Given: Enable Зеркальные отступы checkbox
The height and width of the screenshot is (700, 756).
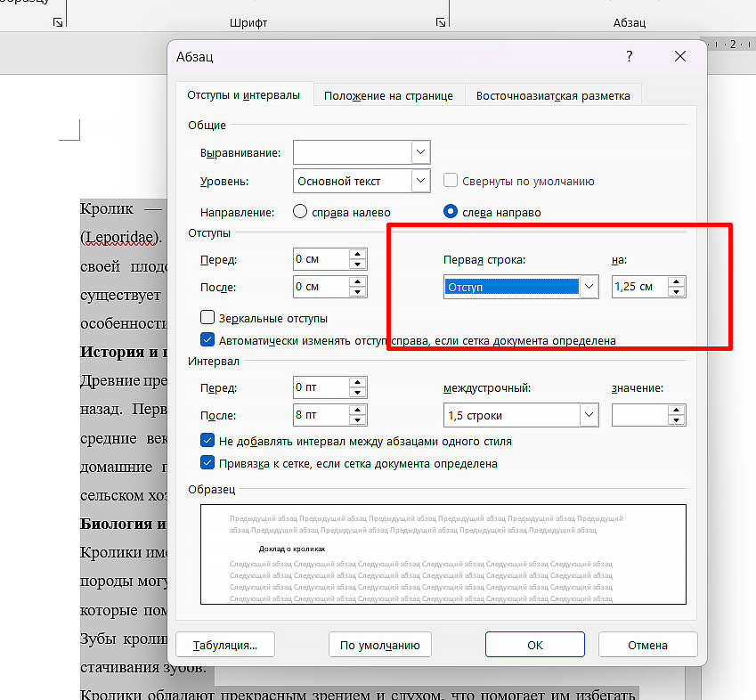Looking at the screenshot, I should tap(207, 317).
